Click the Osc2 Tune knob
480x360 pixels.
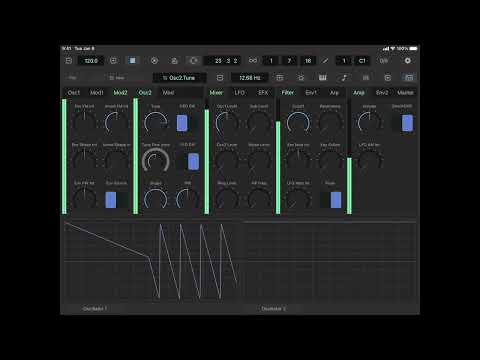click(156, 123)
